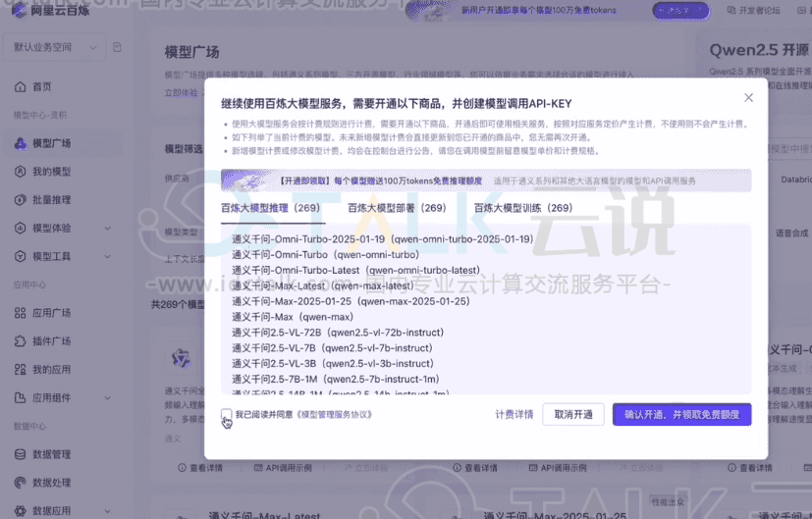The height and width of the screenshot is (519, 812).
Task: Click 模型广场 icon in sidebar
Action: pos(21,143)
